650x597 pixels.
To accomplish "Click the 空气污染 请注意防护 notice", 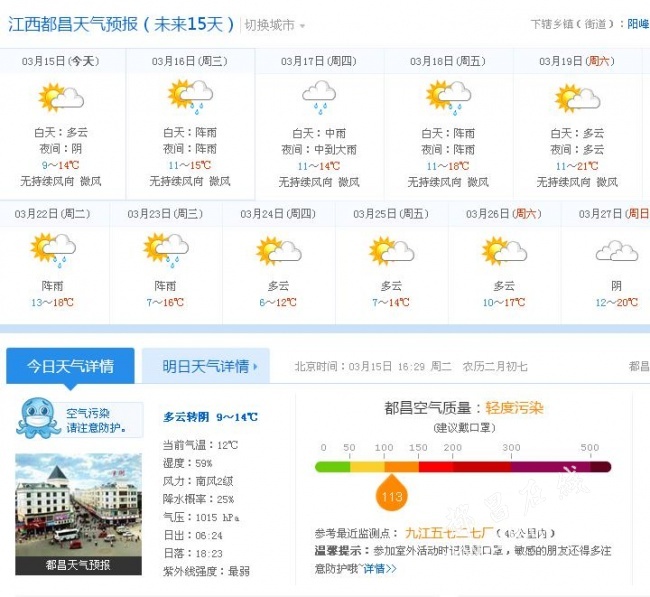I will 96,420.
